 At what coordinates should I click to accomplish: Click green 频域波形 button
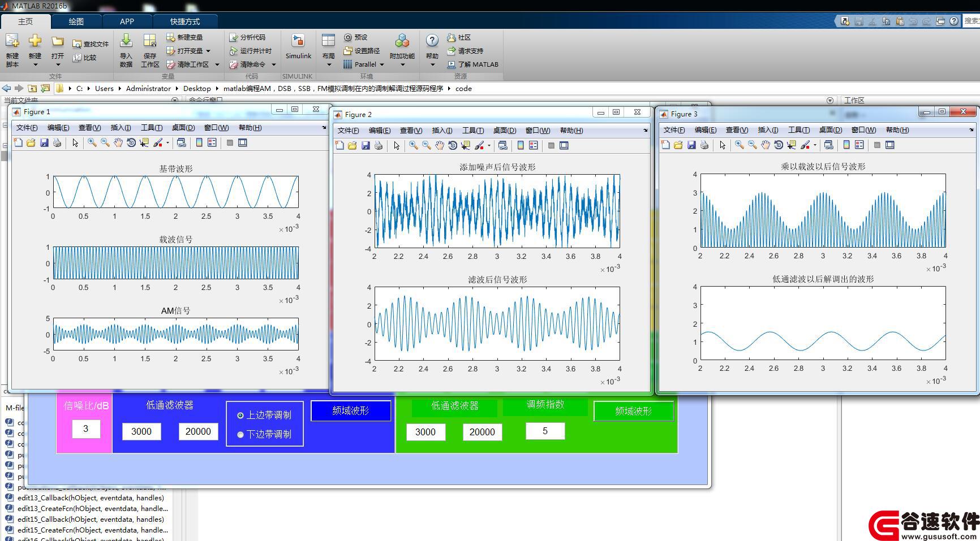point(634,412)
